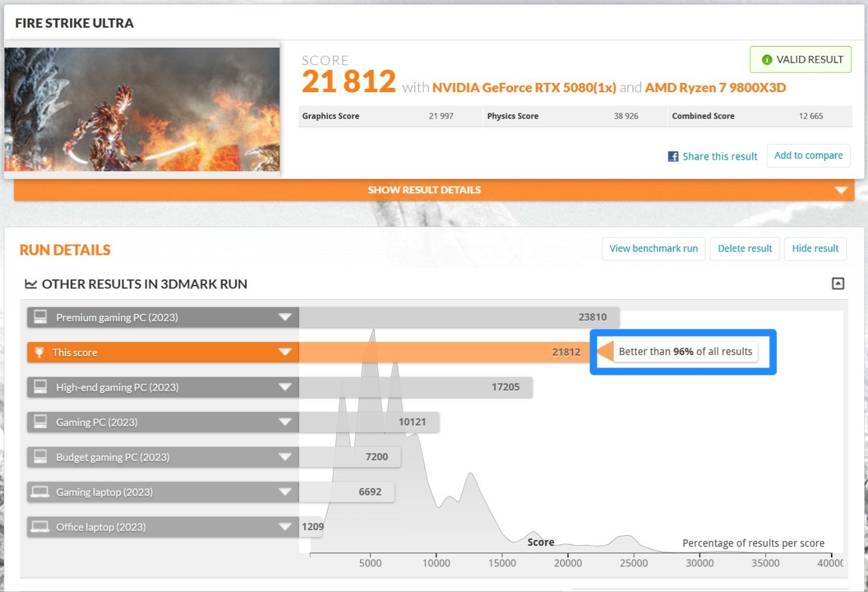Expand the This score dropdown arrow

(285, 352)
